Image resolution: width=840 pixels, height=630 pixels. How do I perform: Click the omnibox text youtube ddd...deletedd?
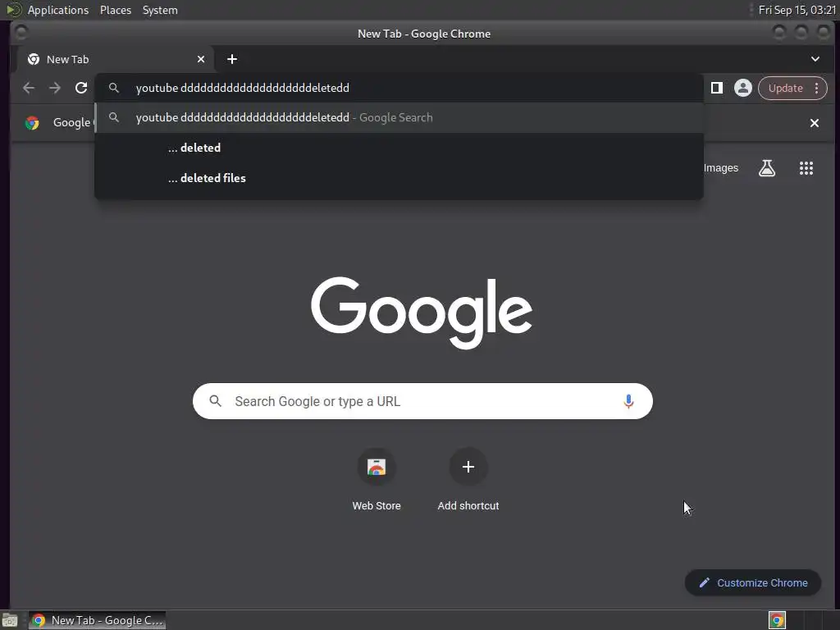click(243, 88)
